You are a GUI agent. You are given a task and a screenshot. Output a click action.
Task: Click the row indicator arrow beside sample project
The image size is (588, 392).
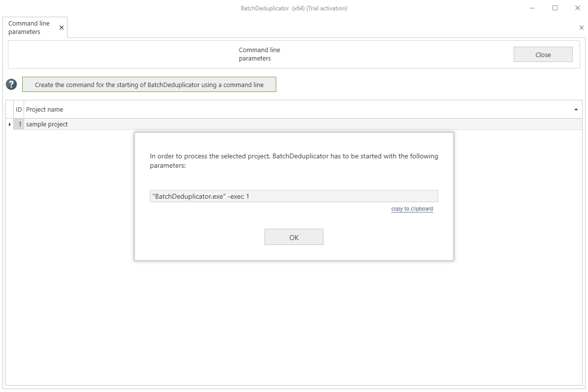[x=10, y=124]
